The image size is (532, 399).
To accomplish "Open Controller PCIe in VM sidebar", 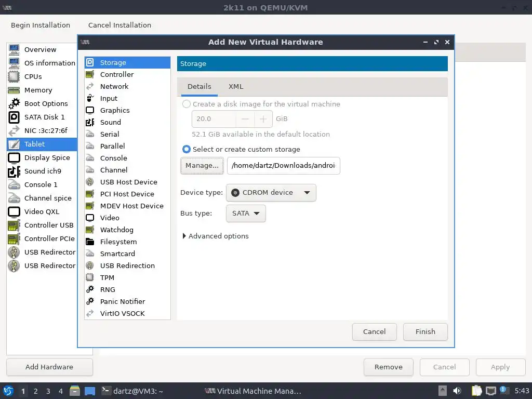I will (x=42, y=239).
